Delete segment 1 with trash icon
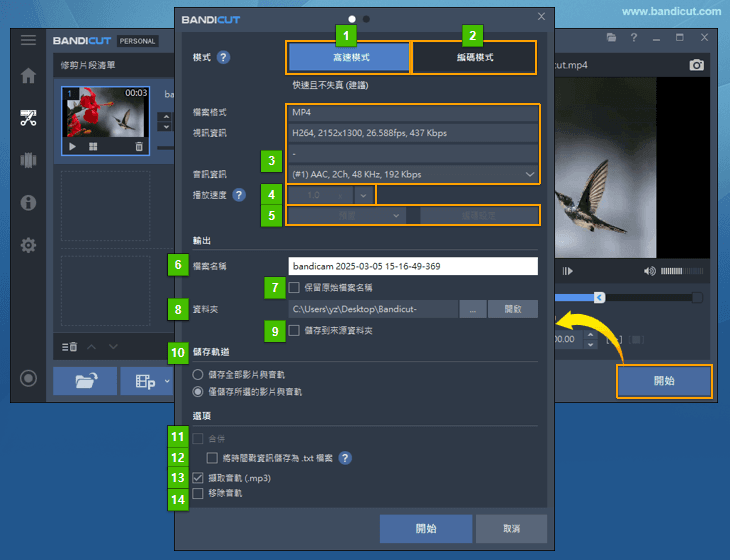This screenshot has height=560, width=730. pyautogui.click(x=139, y=147)
